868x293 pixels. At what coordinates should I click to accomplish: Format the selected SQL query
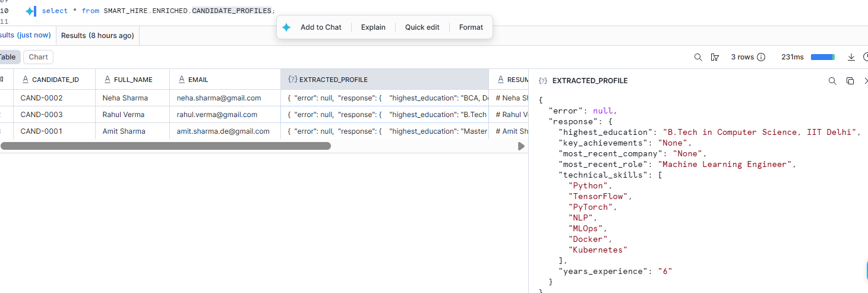click(471, 27)
